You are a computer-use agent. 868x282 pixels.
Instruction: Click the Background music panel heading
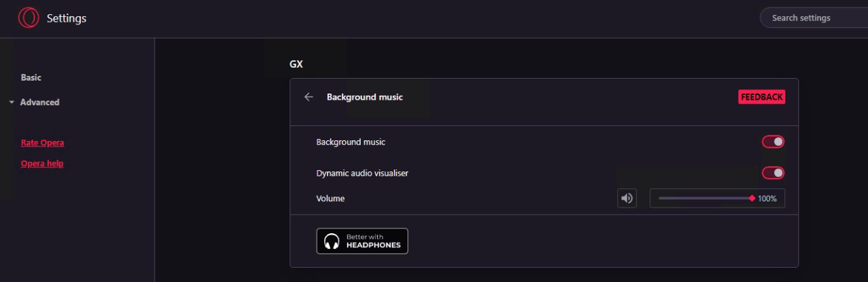point(365,97)
